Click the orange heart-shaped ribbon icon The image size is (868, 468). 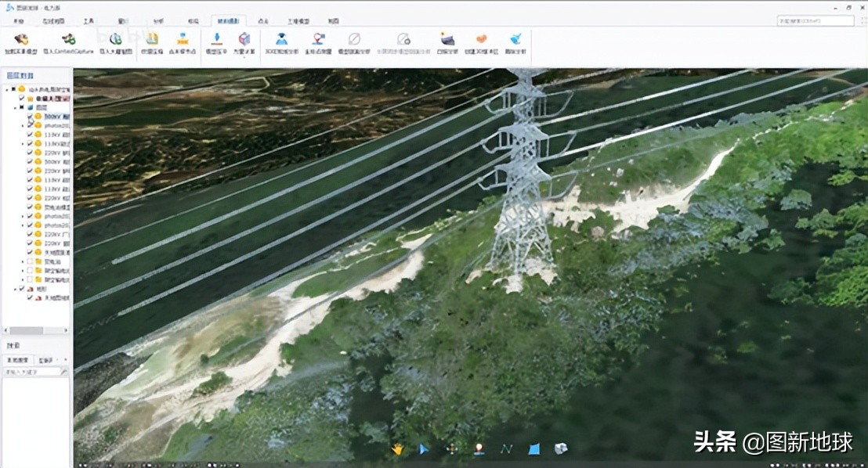click(x=482, y=39)
